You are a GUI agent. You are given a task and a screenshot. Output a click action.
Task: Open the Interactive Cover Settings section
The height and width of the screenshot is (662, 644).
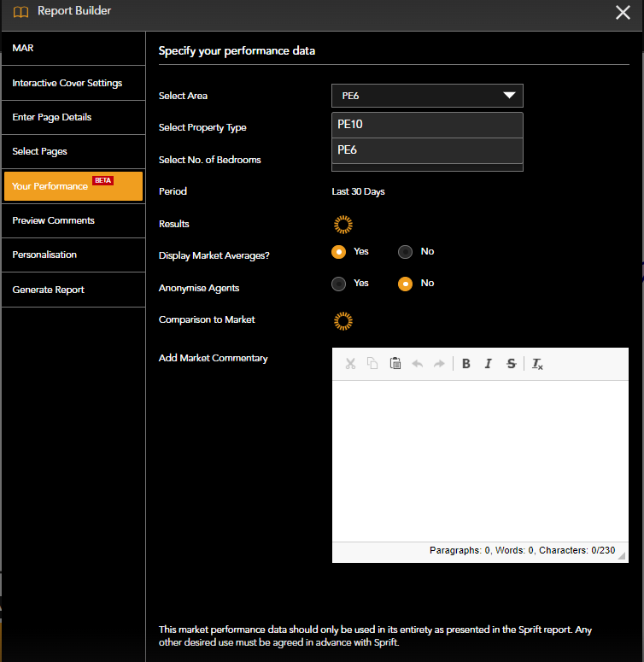[x=67, y=83]
